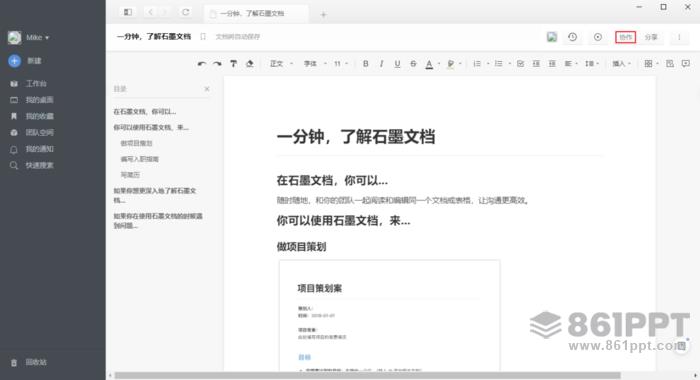Switch to the 一分钟,了解石墨文档 tab

(256, 13)
